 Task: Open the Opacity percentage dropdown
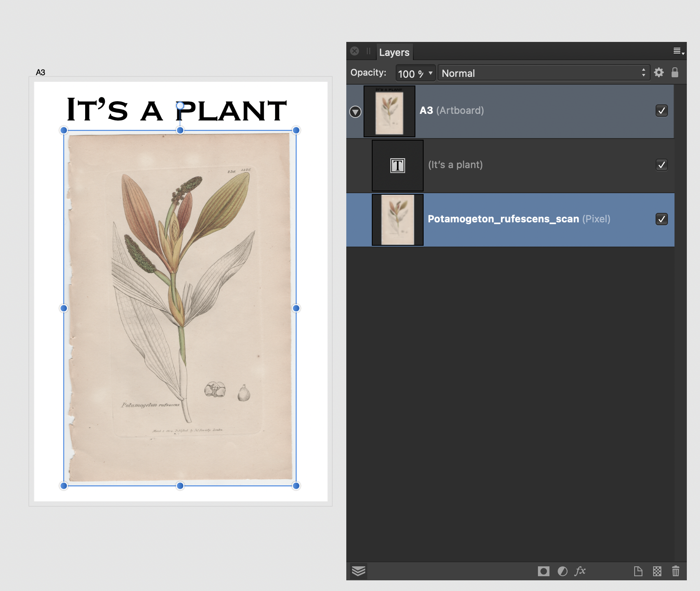click(x=430, y=73)
